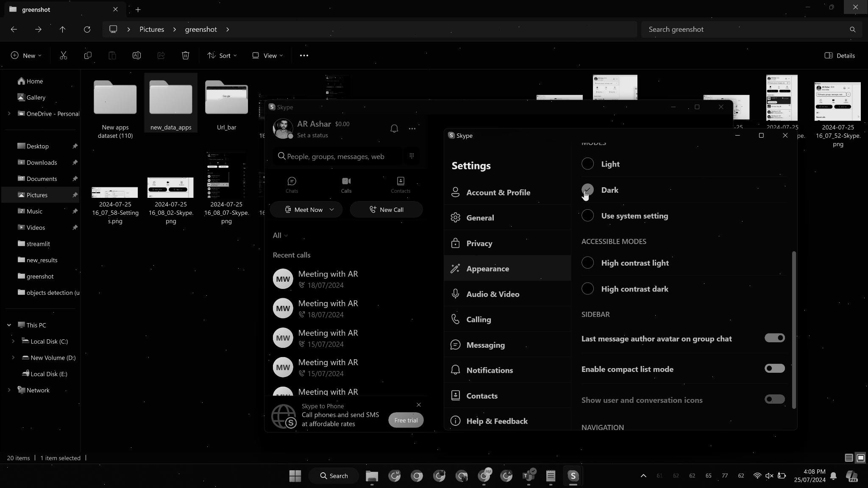The image size is (868, 488).
Task: Open Audio & Video settings
Action: [507, 294]
